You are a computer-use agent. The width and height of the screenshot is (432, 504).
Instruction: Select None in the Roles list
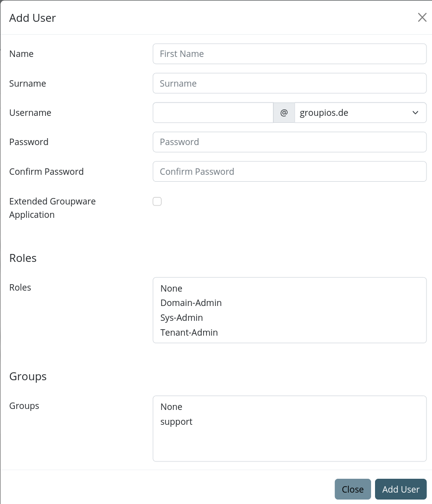pyautogui.click(x=171, y=288)
